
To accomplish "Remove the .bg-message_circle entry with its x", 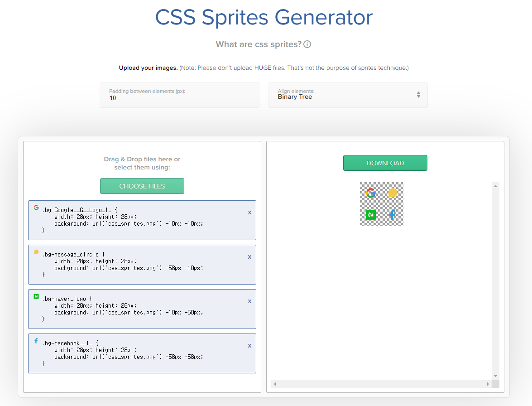I will (x=249, y=257).
